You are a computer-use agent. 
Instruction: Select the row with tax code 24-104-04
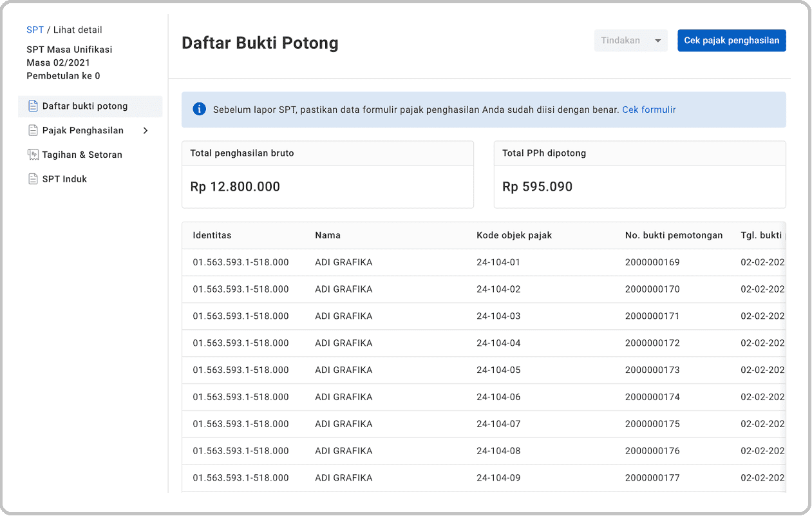pos(484,344)
